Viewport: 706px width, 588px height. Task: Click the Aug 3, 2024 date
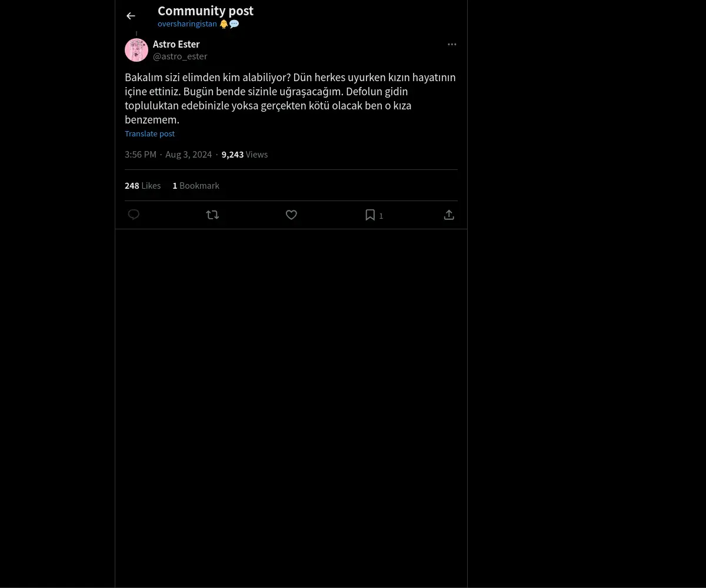[188, 155]
